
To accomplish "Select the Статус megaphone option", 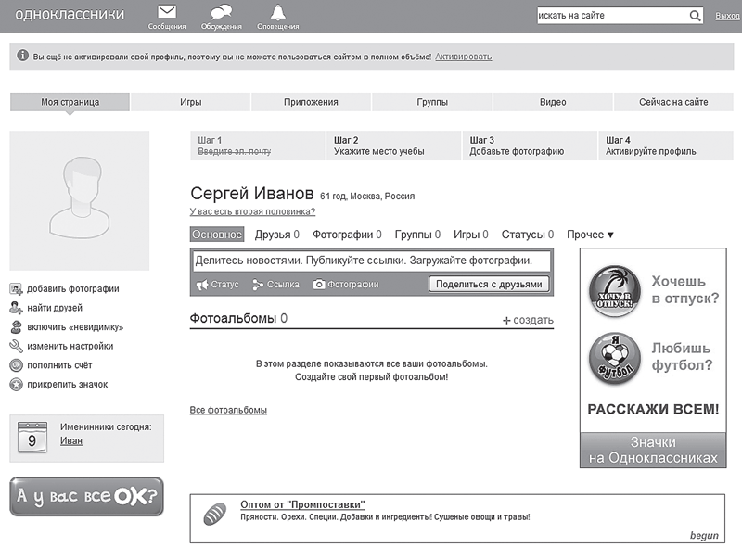I will [x=218, y=285].
